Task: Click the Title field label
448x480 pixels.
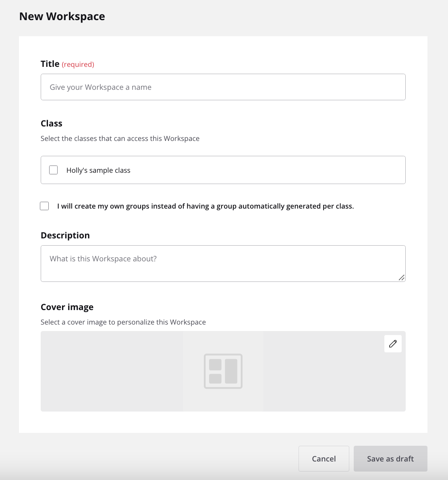Action: tap(50, 64)
